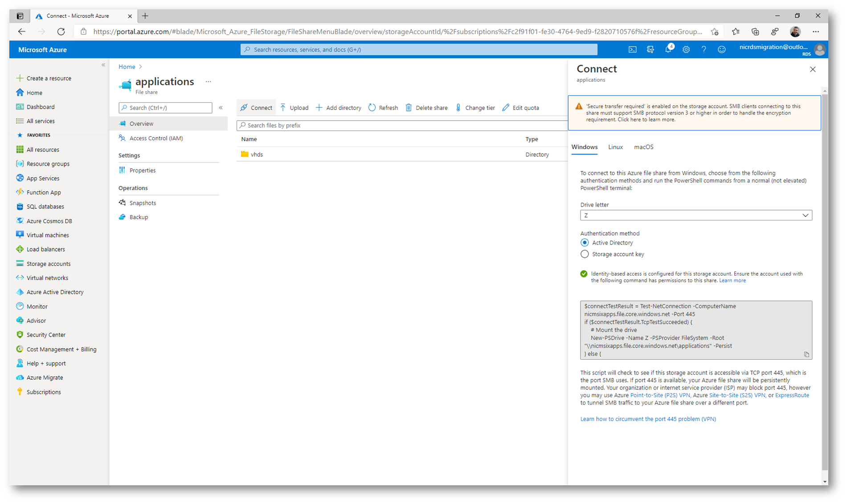Copy the PowerShell script to clipboard
This screenshot has width=847, height=504.
(806, 354)
